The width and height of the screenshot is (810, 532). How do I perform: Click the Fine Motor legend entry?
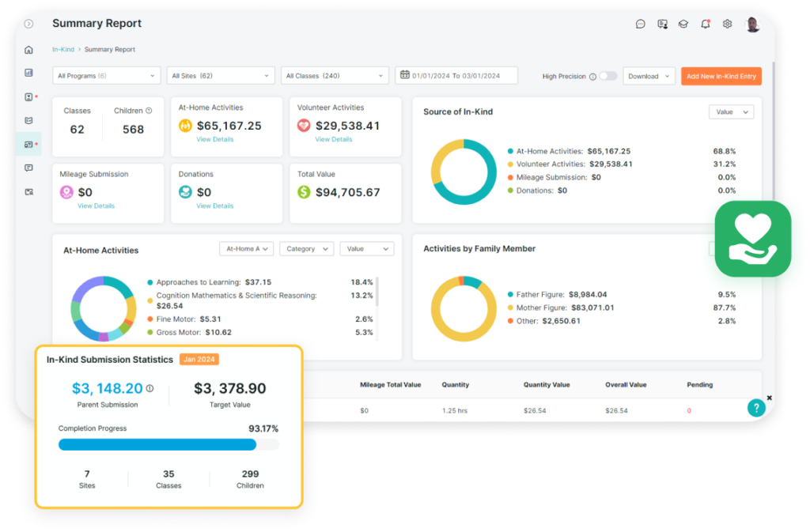pyautogui.click(x=184, y=319)
